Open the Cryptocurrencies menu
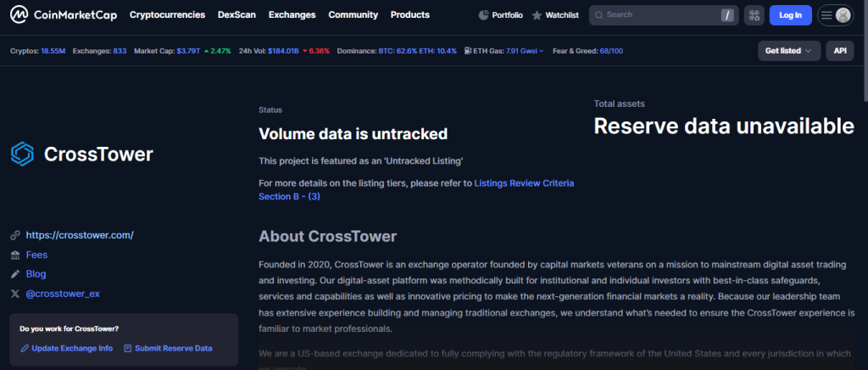This screenshot has height=370, width=868. tap(167, 15)
